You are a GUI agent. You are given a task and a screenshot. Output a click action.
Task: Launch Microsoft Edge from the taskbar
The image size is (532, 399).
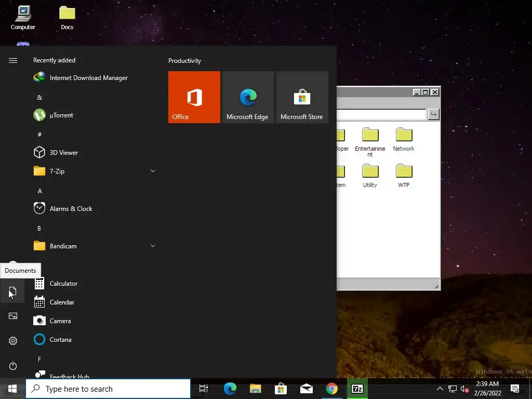pos(230,389)
